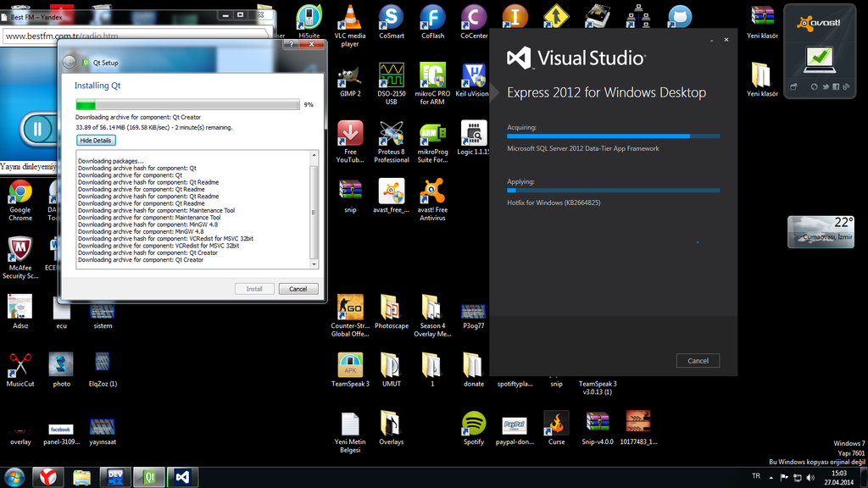This screenshot has height=488, width=868.
Task: Open File Explorer from taskbar
Action: point(82,477)
